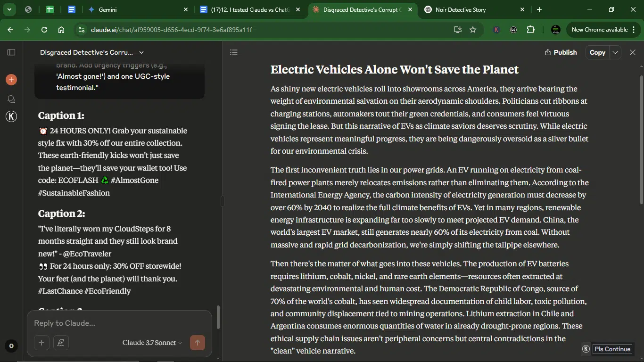Start a new chat with orange plus icon
Viewport: 644px width, 362px height.
[x=11, y=80]
